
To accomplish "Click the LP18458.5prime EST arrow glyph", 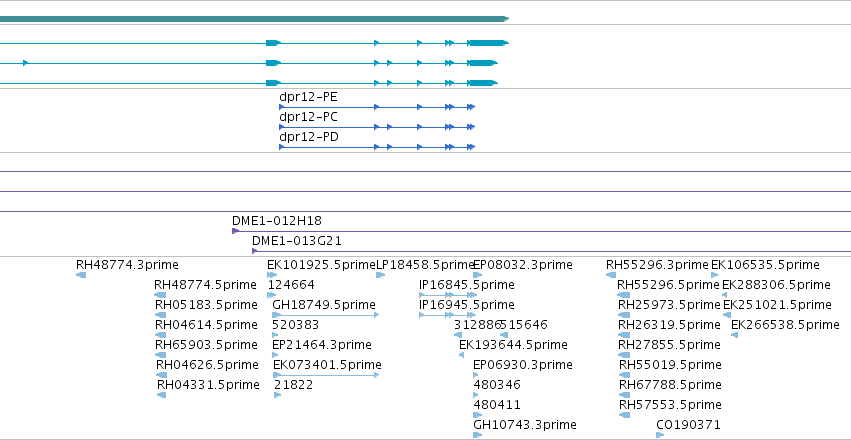I will point(380,275).
